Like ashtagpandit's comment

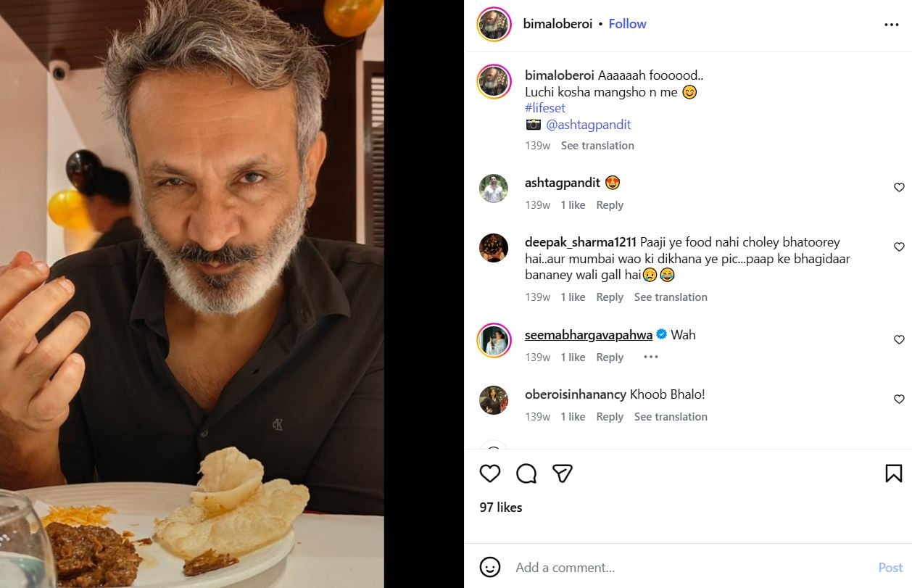[899, 188]
